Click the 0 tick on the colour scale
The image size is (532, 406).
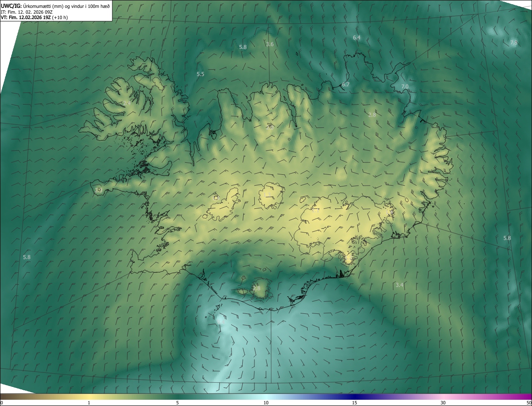(x=1, y=403)
